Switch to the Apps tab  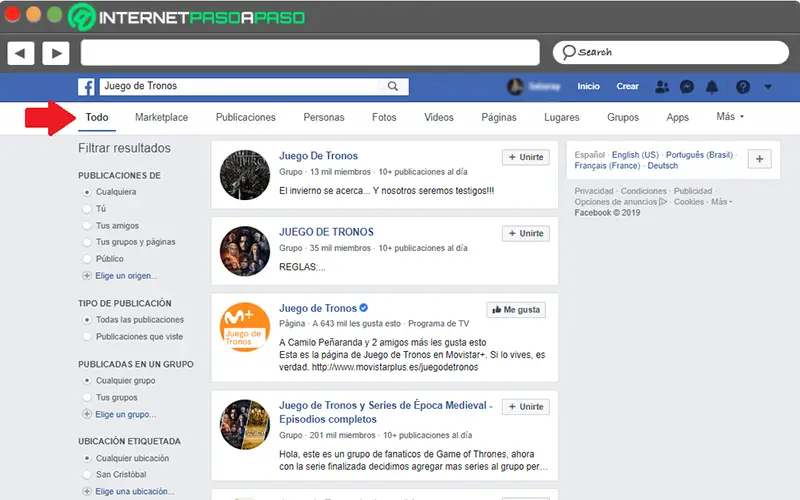point(678,117)
